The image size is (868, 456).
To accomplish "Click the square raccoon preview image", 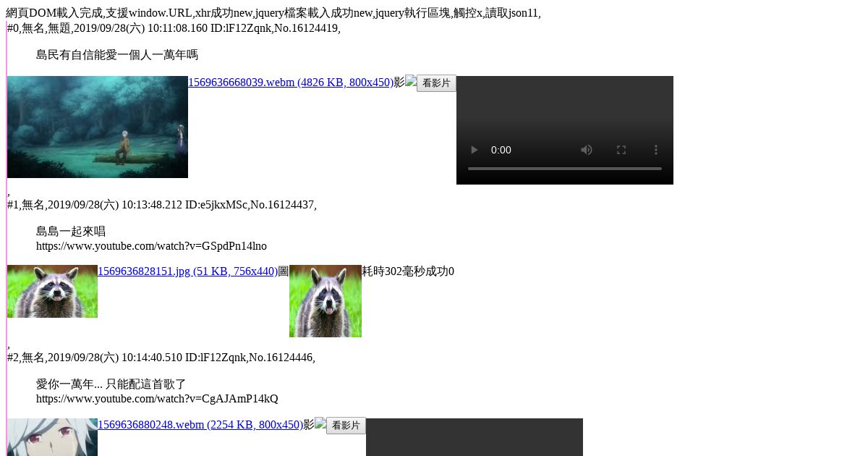I will pos(325,301).
